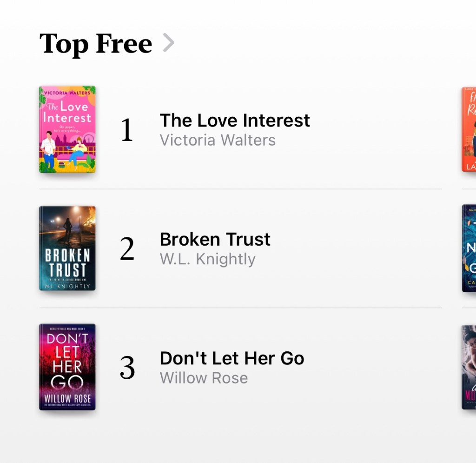Tap the Broken Trust book cover
The height and width of the screenshot is (463, 476).
pyautogui.click(x=67, y=248)
